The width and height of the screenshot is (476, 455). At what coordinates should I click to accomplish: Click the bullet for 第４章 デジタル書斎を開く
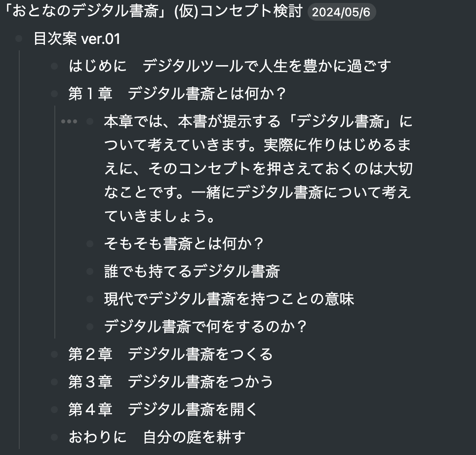tap(56, 409)
